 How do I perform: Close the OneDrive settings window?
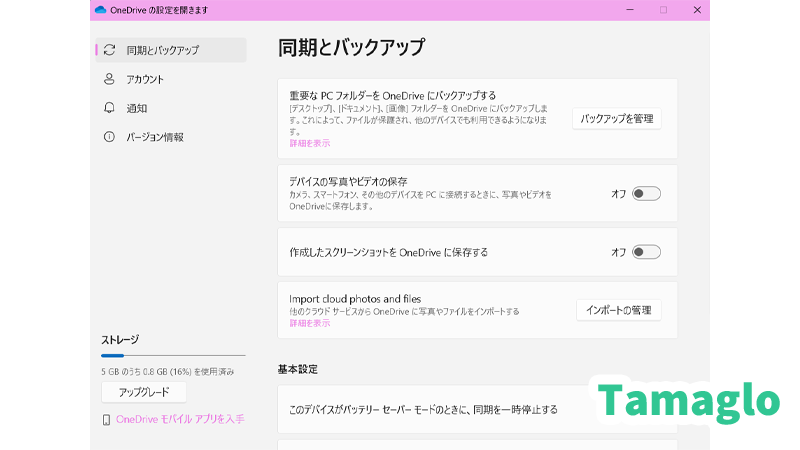pos(697,10)
